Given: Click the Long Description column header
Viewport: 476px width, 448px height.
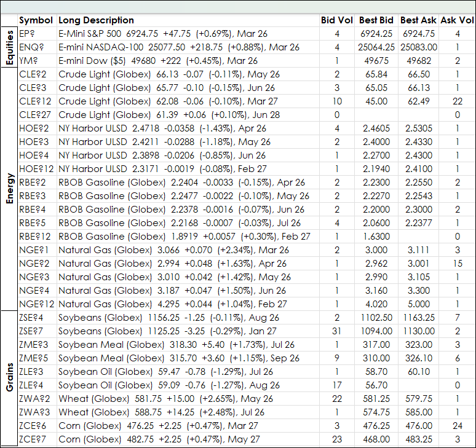Looking at the screenshot, I should pyautogui.click(x=96, y=20).
